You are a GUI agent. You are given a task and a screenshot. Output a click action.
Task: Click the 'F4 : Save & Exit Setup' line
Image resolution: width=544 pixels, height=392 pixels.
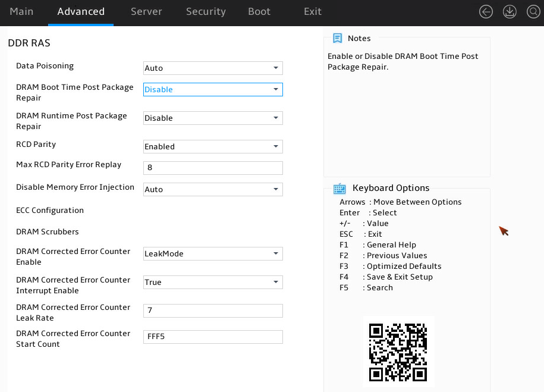click(x=386, y=277)
